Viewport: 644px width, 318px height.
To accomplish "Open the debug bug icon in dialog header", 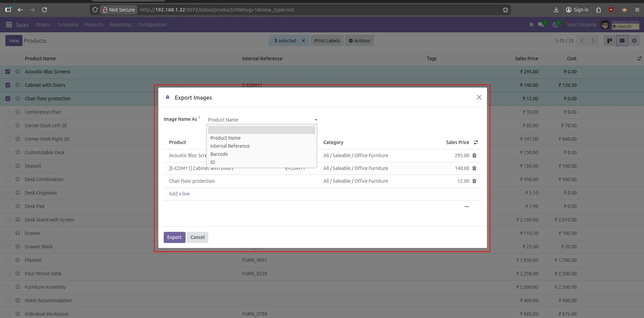I will pos(167,98).
